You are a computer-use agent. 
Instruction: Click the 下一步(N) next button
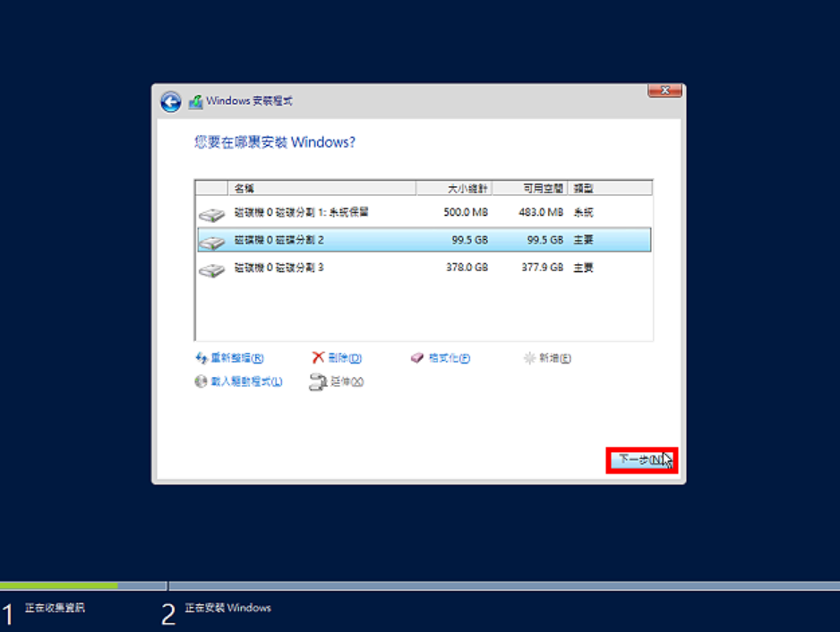642,460
